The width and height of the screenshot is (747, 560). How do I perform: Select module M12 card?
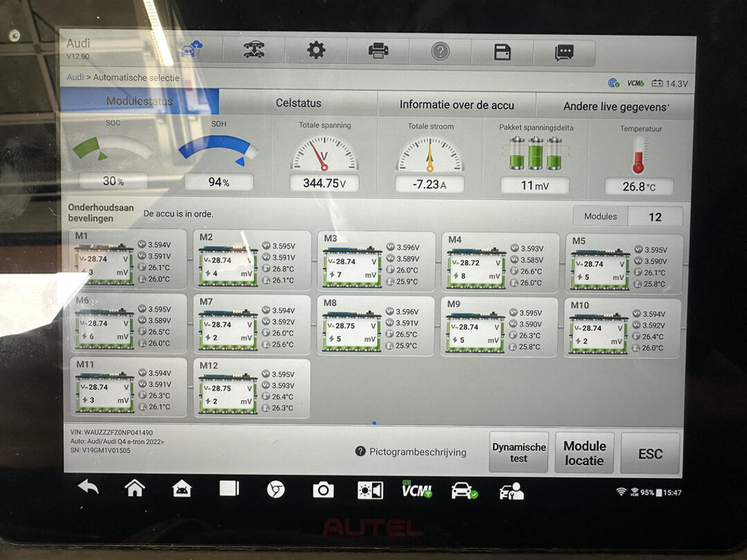252,389
